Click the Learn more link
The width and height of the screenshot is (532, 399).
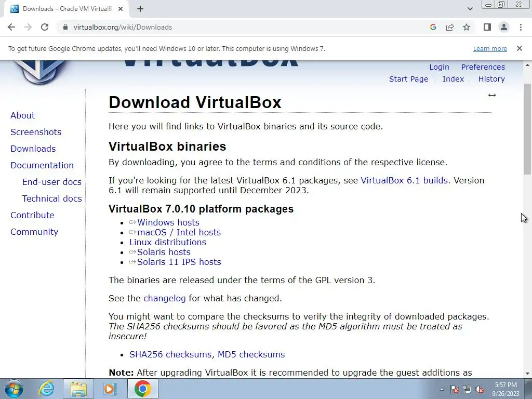click(490, 48)
